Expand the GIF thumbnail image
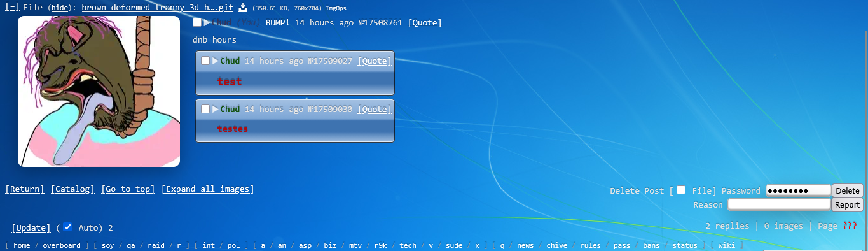The width and height of the screenshot is (868, 251). click(99, 92)
